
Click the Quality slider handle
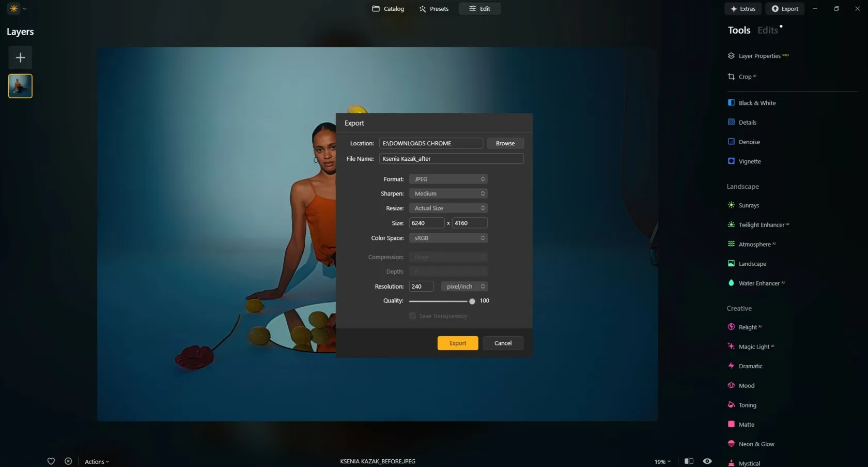tap(472, 301)
